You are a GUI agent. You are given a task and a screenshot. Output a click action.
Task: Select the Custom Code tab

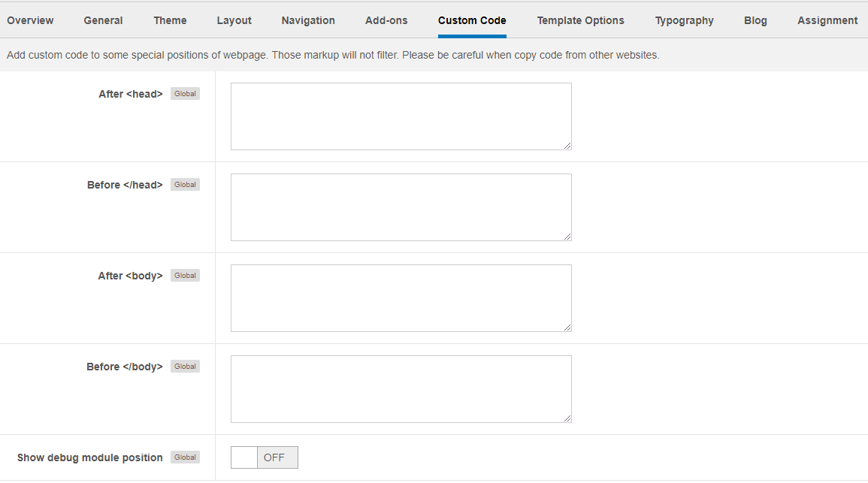coord(472,20)
